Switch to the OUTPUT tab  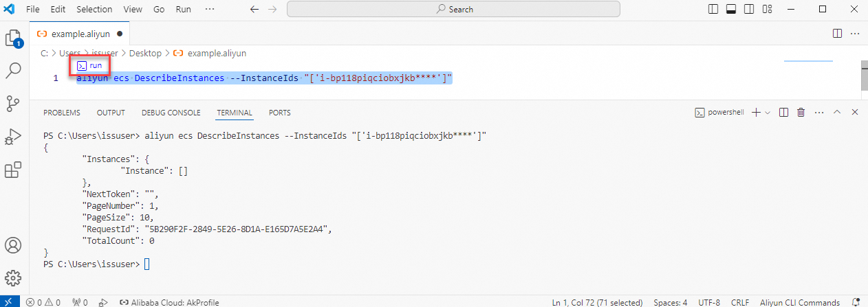111,113
